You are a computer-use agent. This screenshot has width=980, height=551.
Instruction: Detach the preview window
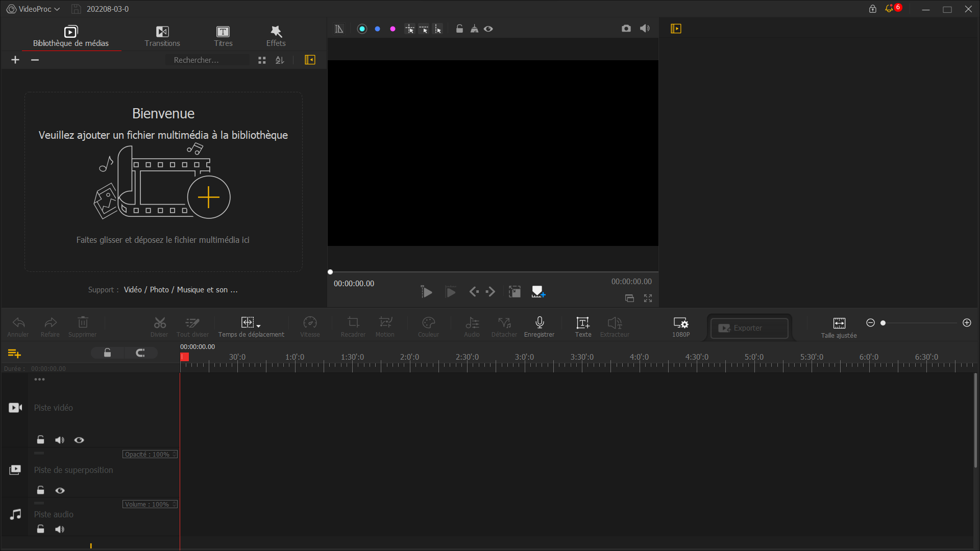click(630, 298)
